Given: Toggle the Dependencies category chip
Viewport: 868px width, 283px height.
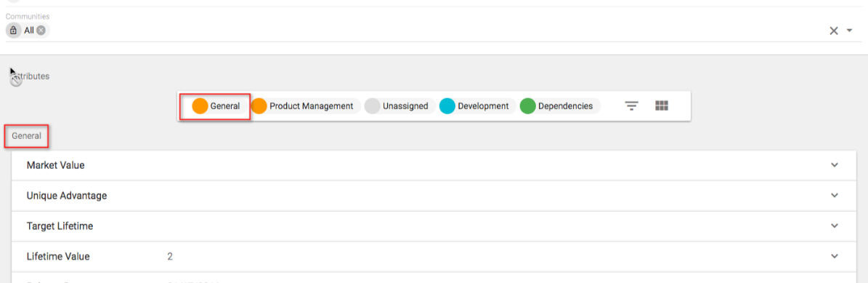Looking at the screenshot, I should tap(560, 106).
